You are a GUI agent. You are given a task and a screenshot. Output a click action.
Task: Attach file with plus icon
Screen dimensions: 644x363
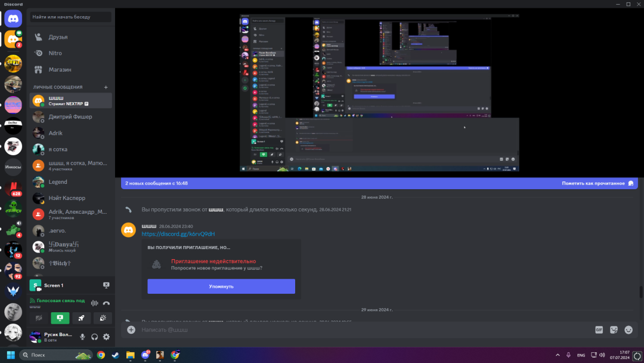pos(131,330)
